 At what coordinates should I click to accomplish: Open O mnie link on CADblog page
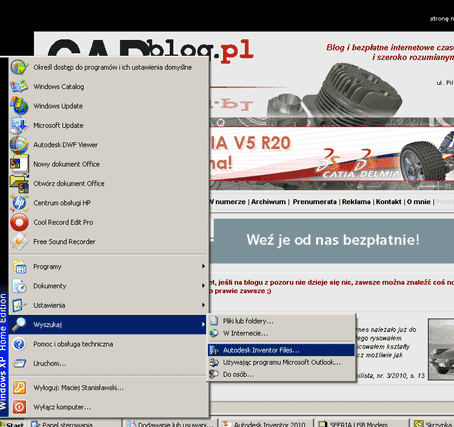coord(418,202)
